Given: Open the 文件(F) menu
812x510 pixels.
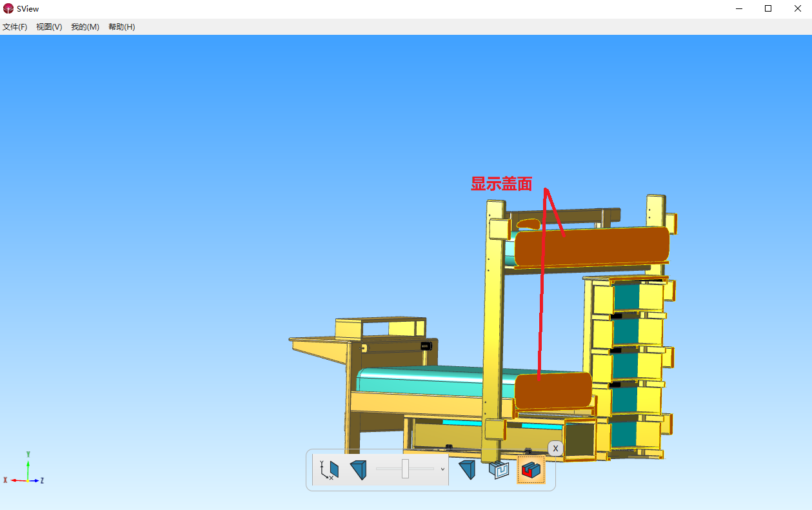Looking at the screenshot, I should pos(15,27).
